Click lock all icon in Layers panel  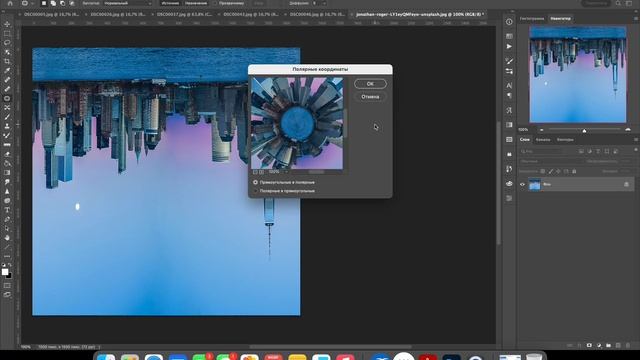(574, 171)
